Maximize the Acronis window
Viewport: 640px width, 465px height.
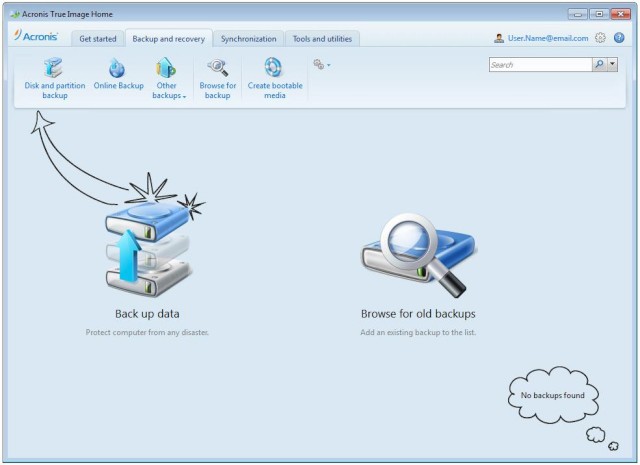[599, 14]
